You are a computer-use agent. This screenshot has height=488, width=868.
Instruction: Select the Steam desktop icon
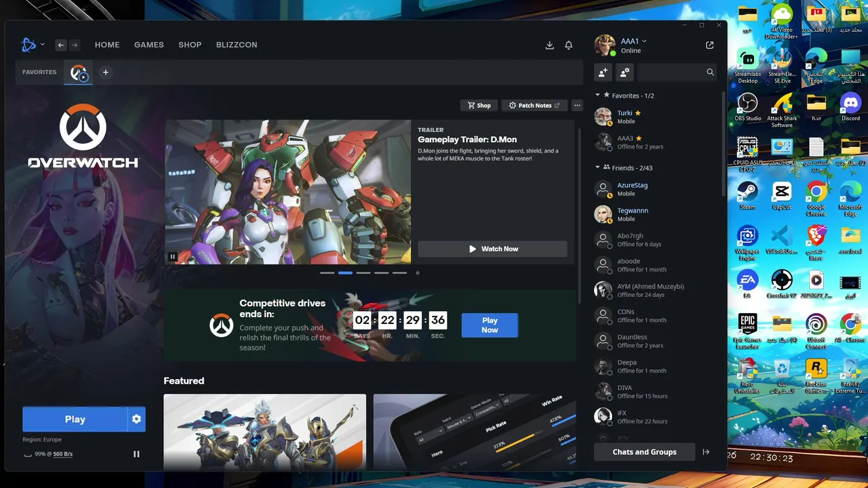pos(747,196)
